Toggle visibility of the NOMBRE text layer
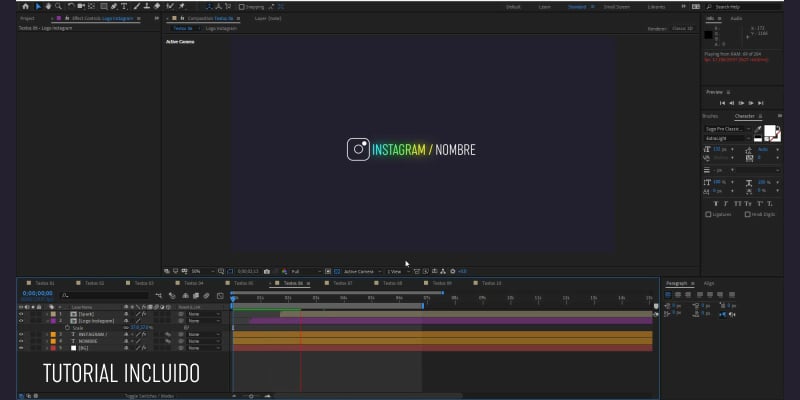800x400 pixels. click(x=21, y=341)
